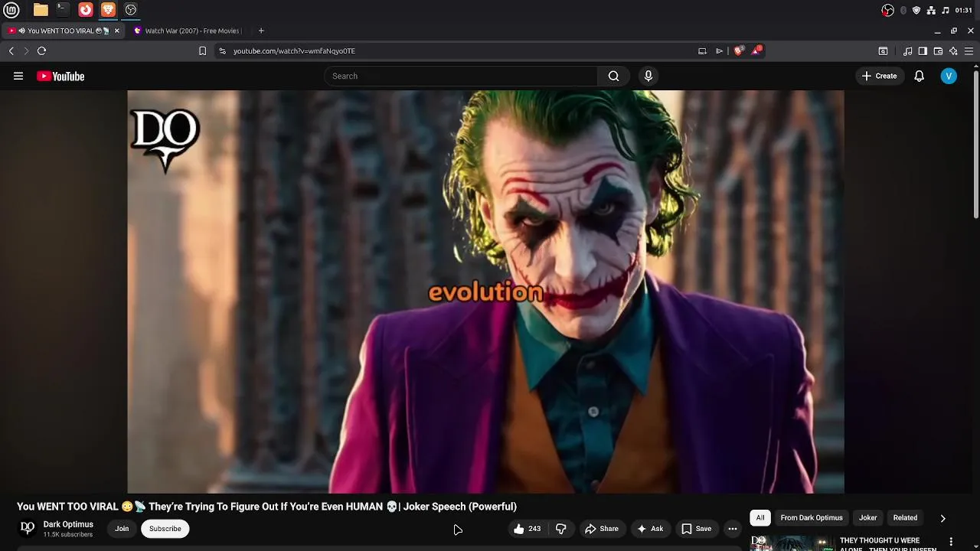Open options for 'THEY THOUGHT U WERE ALONE' video
The image size is (980, 551).
click(x=951, y=542)
